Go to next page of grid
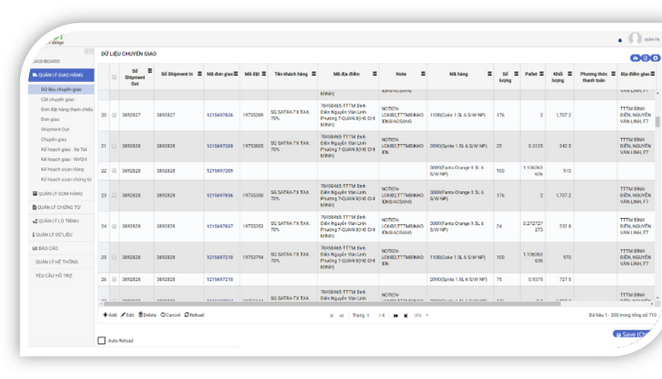 396,316
